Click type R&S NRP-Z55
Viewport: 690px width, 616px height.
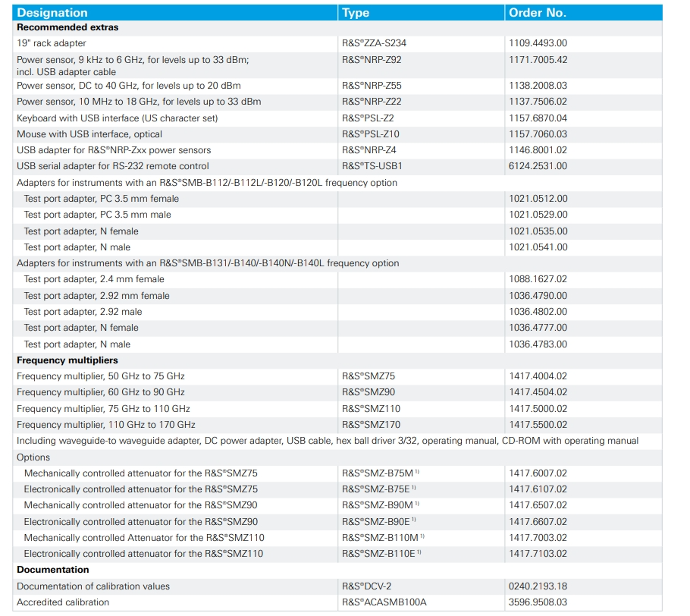[372, 86]
